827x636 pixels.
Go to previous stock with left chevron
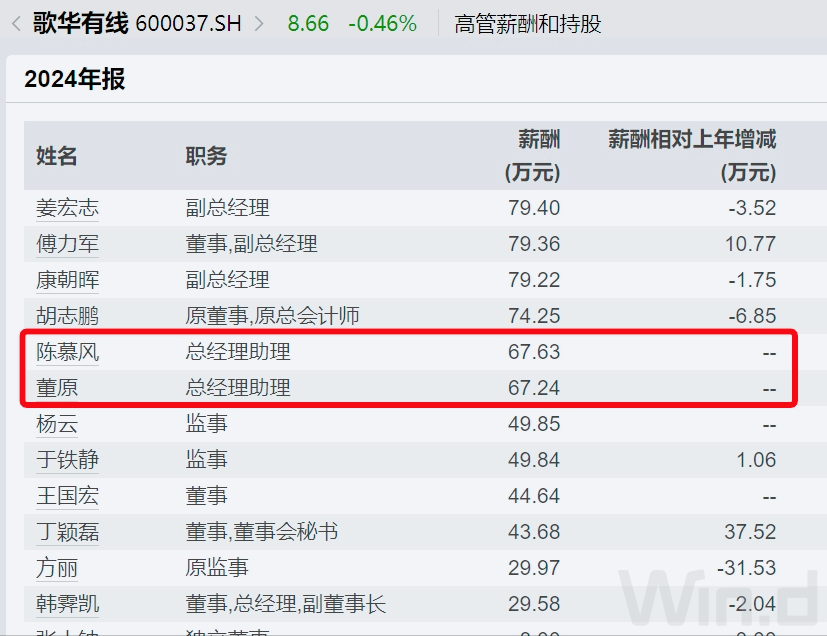point(16,24)
